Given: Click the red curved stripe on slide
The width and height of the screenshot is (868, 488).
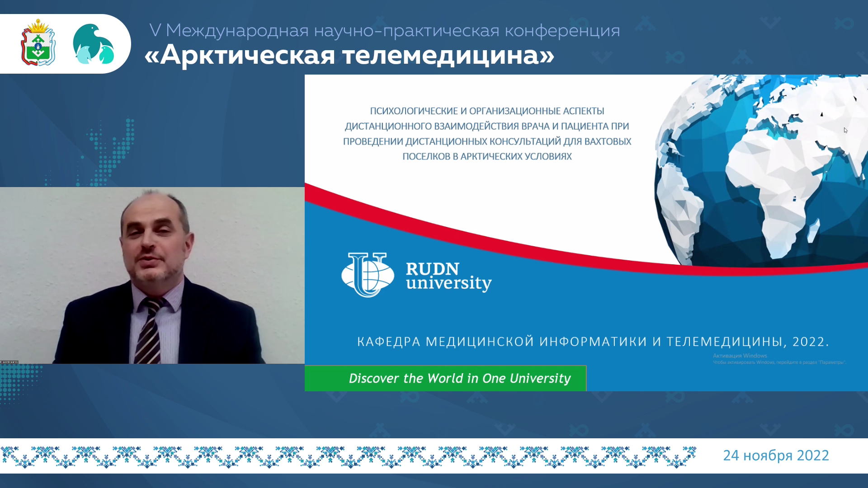Looking at the screenshot, I should click(497, 245).
